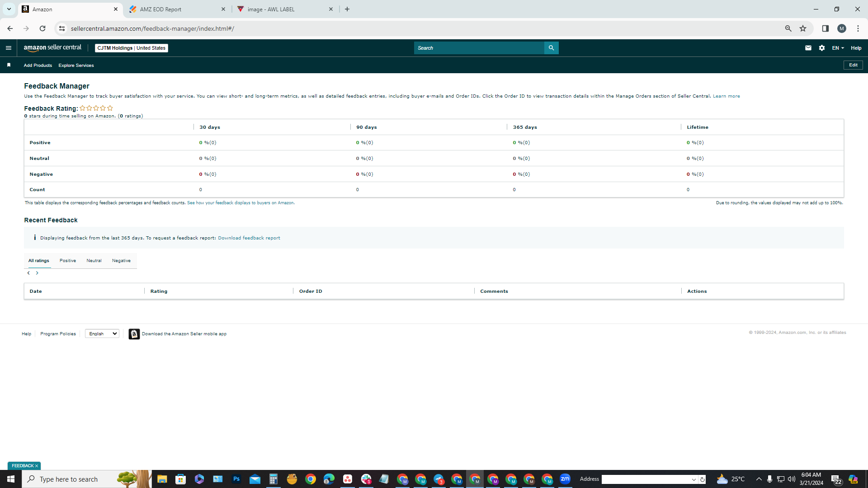Click the taskbar Address input field
This screenshot has height=488, width=868.
tap(646, 479)
